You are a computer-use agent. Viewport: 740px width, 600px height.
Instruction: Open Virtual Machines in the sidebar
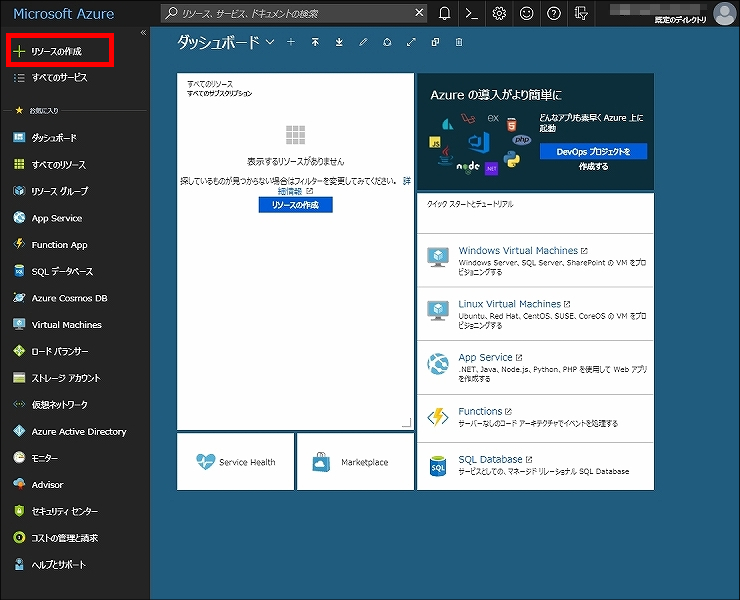pos(58,325)
